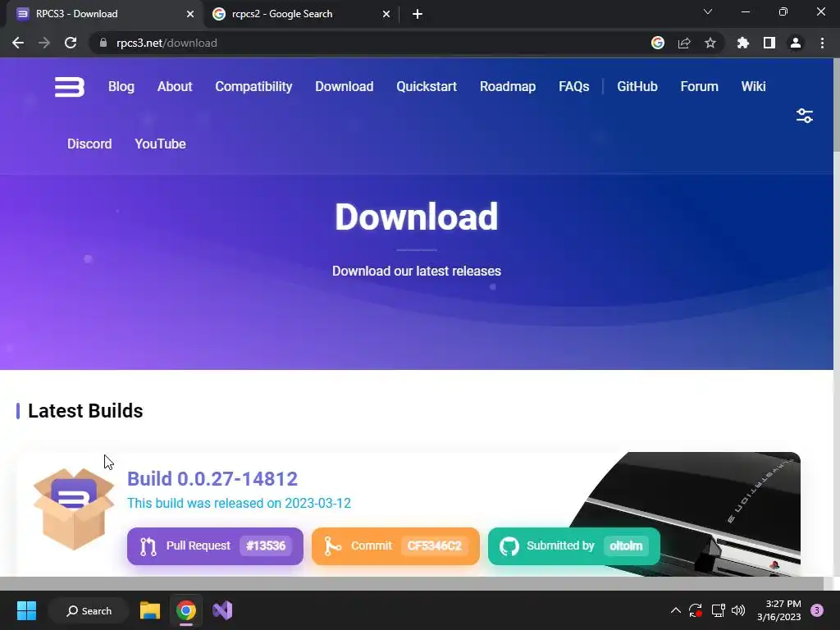Go to the Compatibility page
The image size is (840, 630).
point(253,86)
